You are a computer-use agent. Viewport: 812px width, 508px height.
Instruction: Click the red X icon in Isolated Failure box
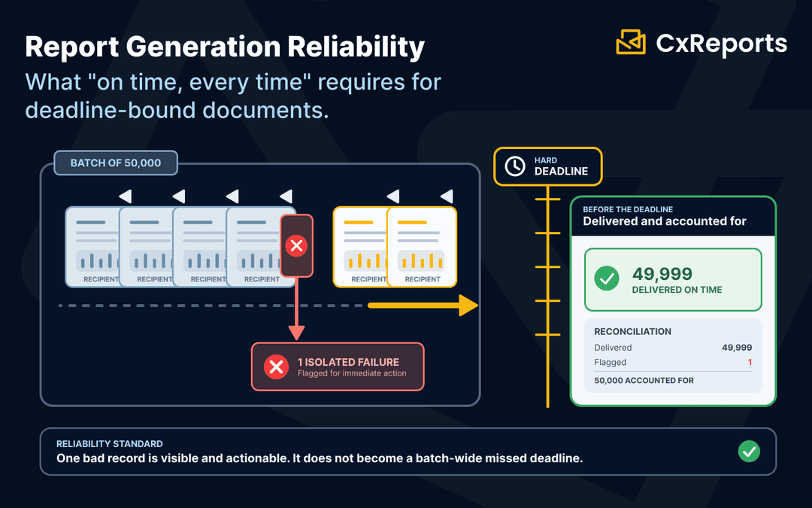click(x=277, y=367)
